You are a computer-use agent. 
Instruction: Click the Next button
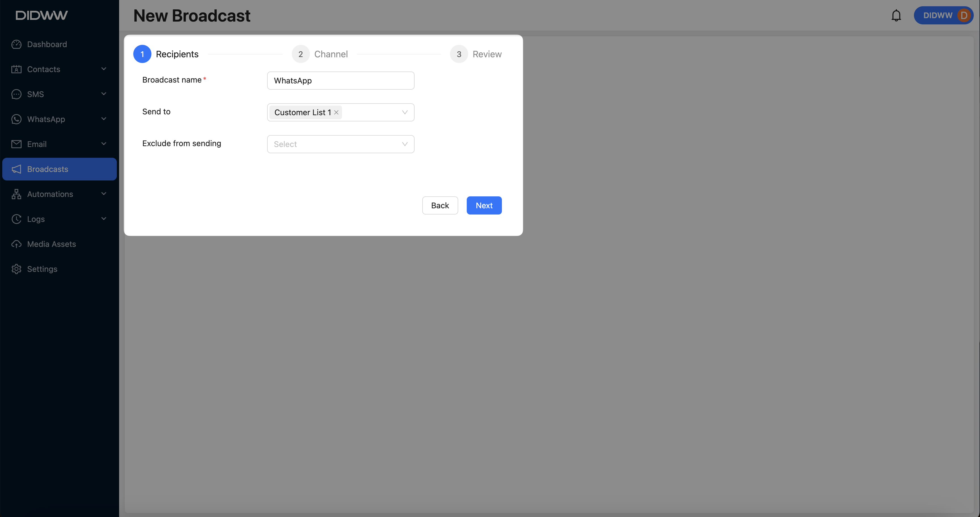tap(484, 206)
